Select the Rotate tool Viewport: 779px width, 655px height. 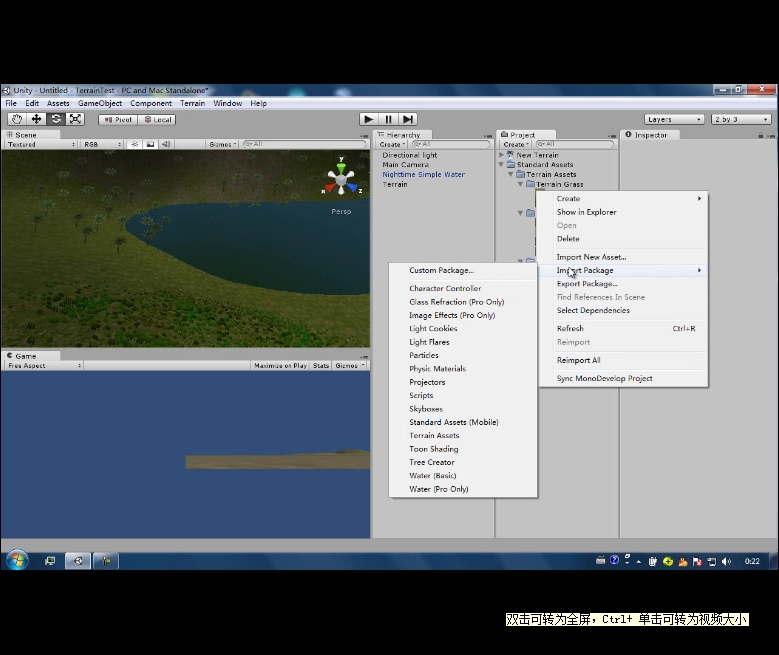(x=56, y=119)
